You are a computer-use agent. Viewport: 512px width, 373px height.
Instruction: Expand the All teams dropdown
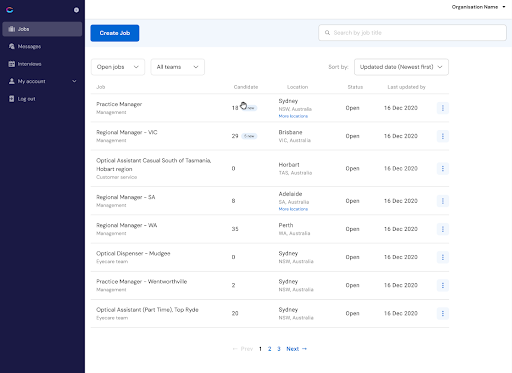coord(177,67)
